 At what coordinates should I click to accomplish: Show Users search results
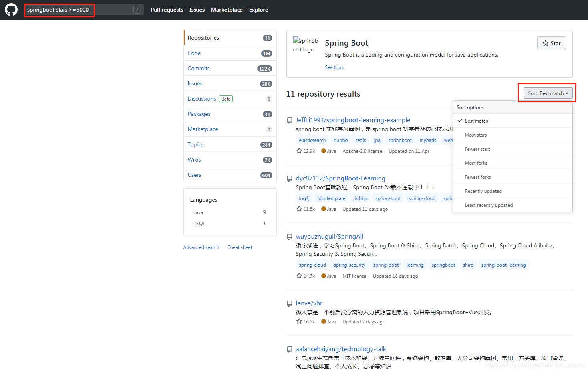point(230,175)
